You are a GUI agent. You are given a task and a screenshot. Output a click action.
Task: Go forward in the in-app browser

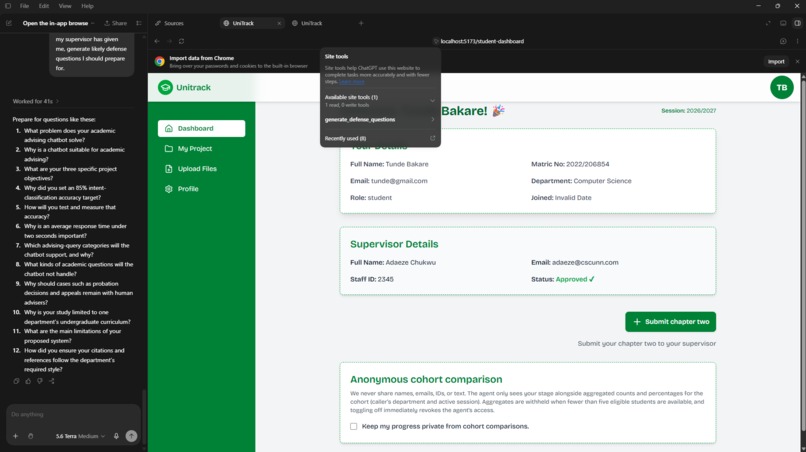click(x=169, y=41)
